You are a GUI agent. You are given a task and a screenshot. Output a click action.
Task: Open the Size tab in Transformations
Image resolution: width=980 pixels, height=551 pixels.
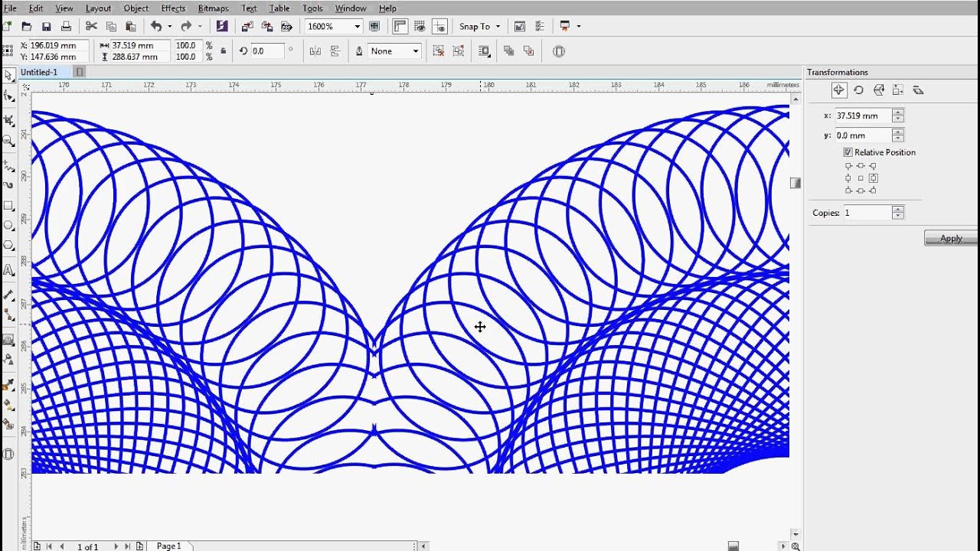click(898, 90)
